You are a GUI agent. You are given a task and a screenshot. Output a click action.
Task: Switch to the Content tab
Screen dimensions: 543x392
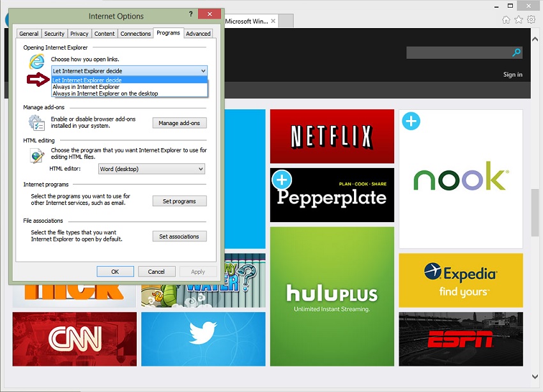tap(104, 34)
